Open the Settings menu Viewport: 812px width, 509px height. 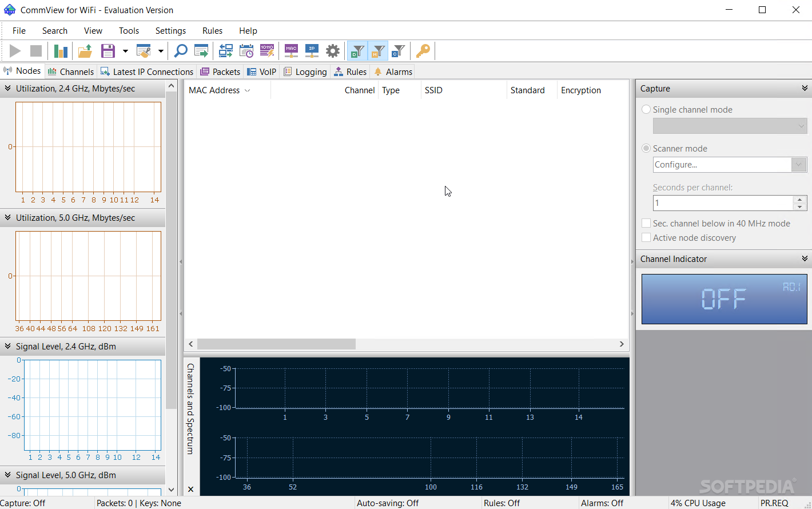(171, 31)
